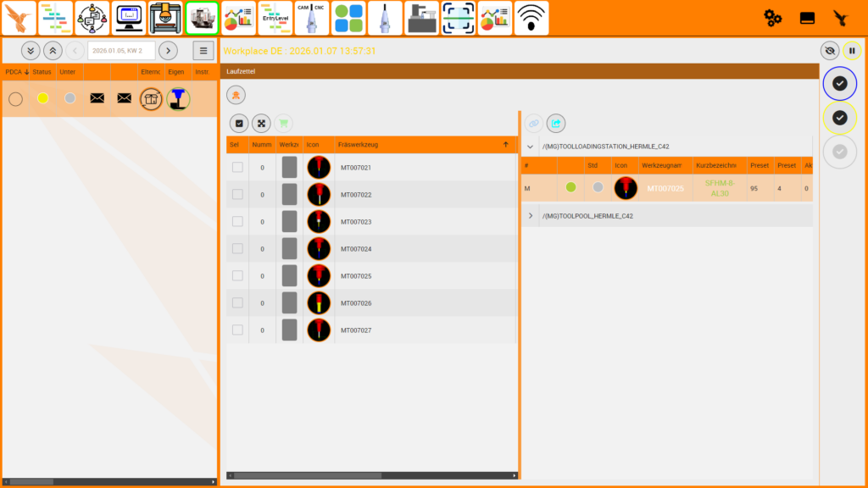Go to next calendar week arrow
The height and width of the screenshot is (488, 868).
[169, 51]
